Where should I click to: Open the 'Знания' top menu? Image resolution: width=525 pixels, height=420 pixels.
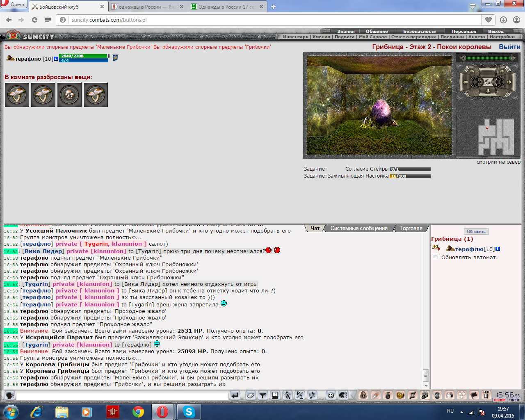(x=346, y=31)
